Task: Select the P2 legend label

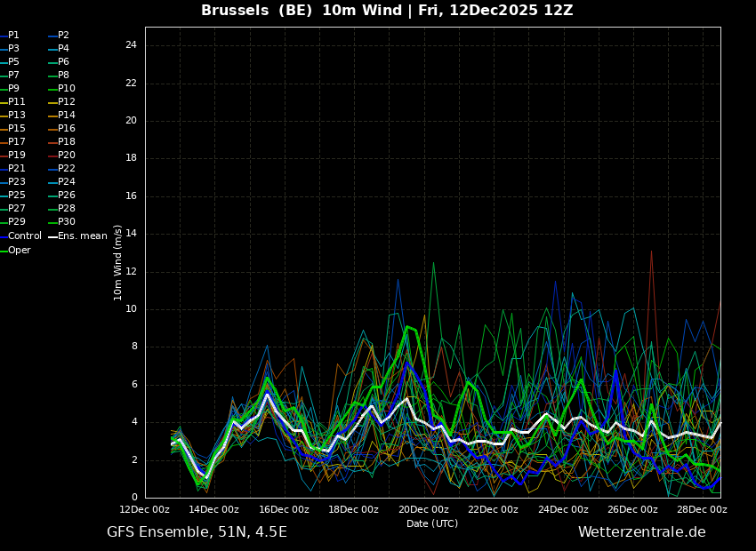Action: [x=63, y=36]
